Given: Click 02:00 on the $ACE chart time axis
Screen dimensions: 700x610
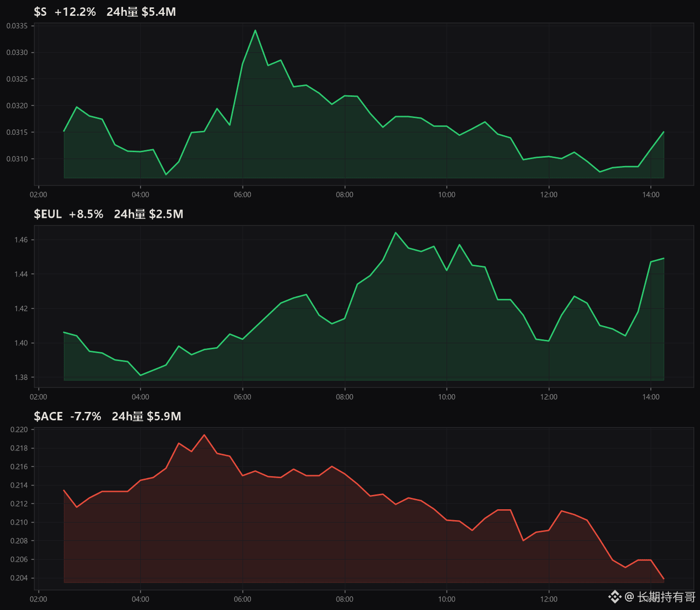Looking at the screenshot, I should pos(39,599).
